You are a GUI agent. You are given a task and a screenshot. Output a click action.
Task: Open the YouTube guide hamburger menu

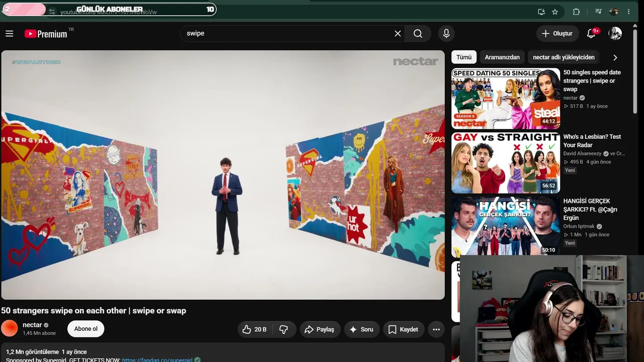coord(9,34)
